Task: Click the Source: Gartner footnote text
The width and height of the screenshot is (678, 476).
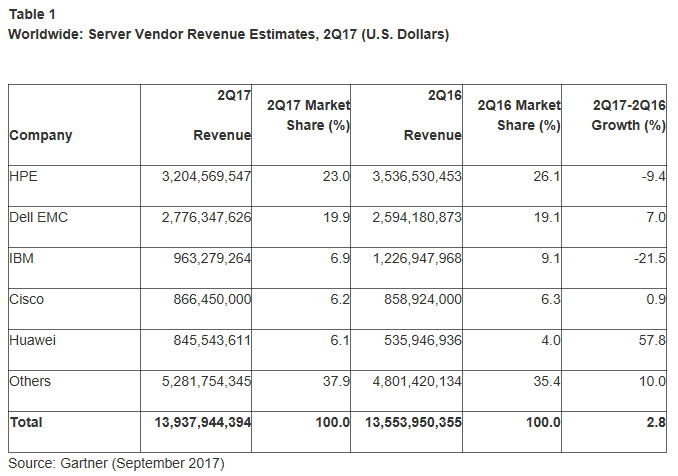Action: click(x=118, y=463)
